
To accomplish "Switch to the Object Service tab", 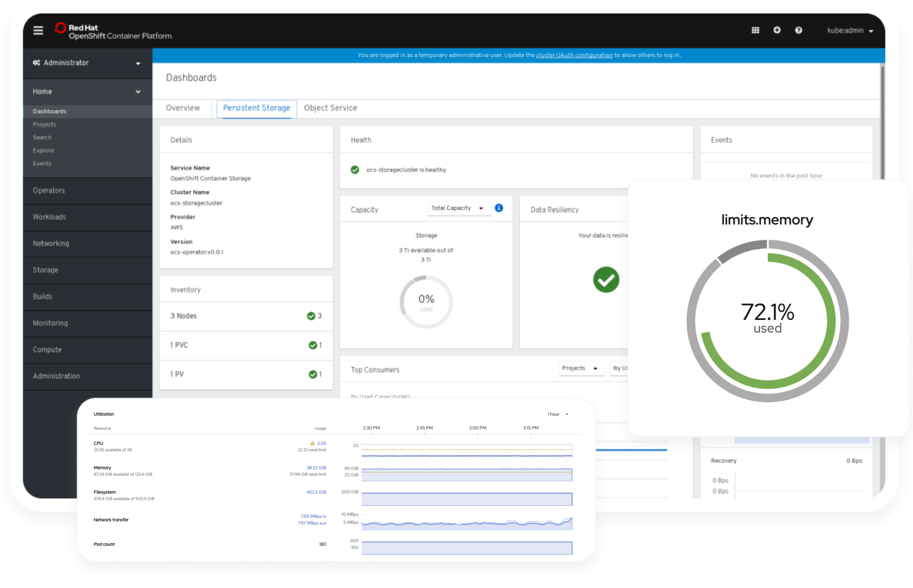I will [x=330, y=108].
